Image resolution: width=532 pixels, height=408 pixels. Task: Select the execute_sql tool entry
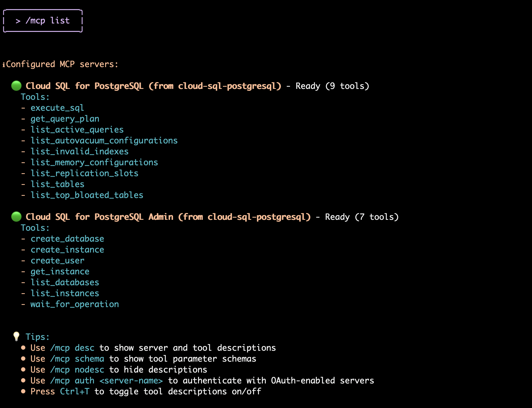[x=57, y=108]
